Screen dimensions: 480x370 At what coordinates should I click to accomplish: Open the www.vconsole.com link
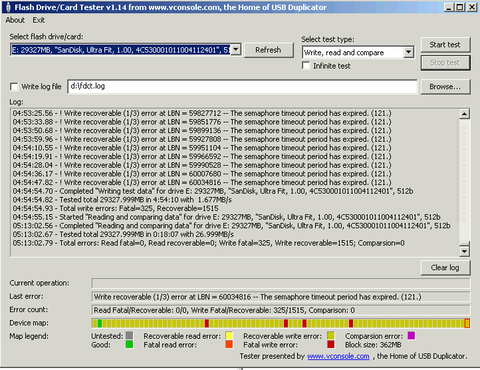point(338,356)
